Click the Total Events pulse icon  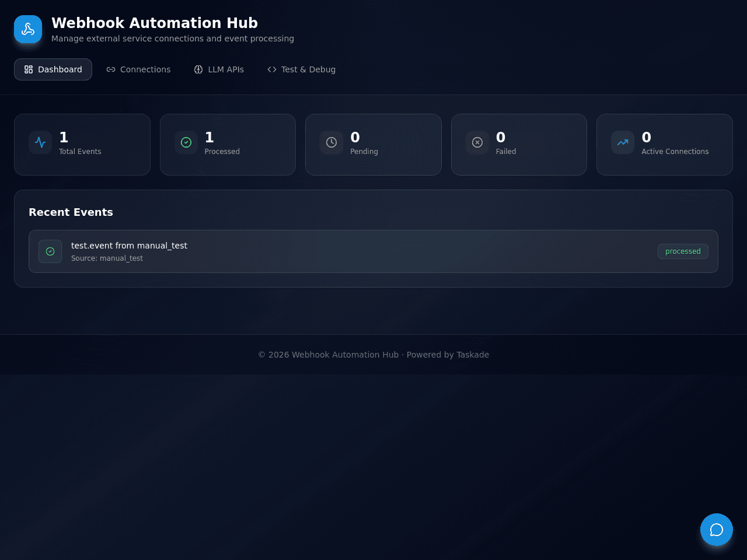[x=40, y=142]
